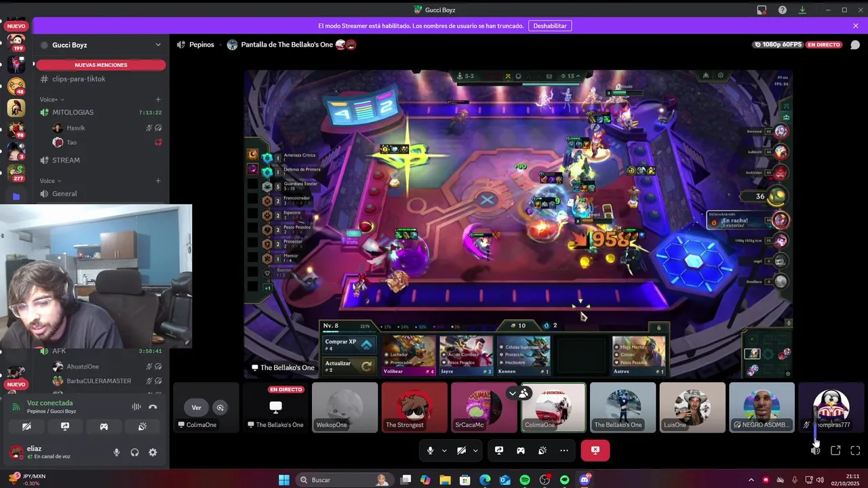Screen dimensions: 868x488
Task: Click the Ver button on ColimaOne stream
Action: [197, 407]
